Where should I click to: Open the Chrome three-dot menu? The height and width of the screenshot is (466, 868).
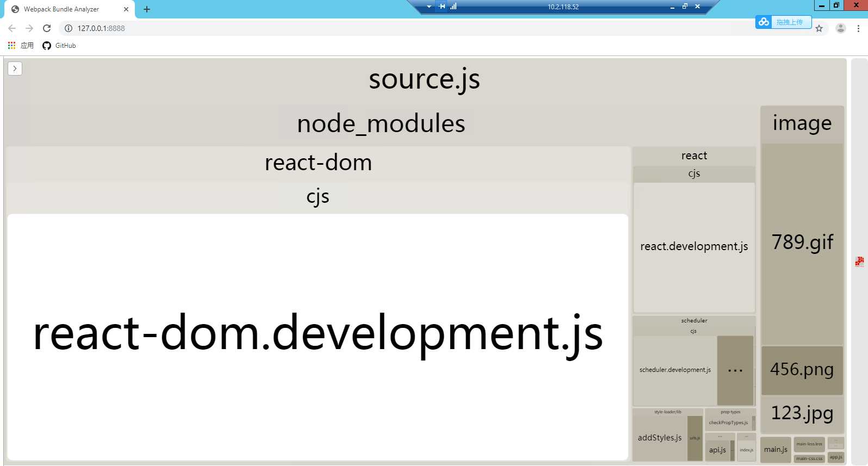click(858, 28)
